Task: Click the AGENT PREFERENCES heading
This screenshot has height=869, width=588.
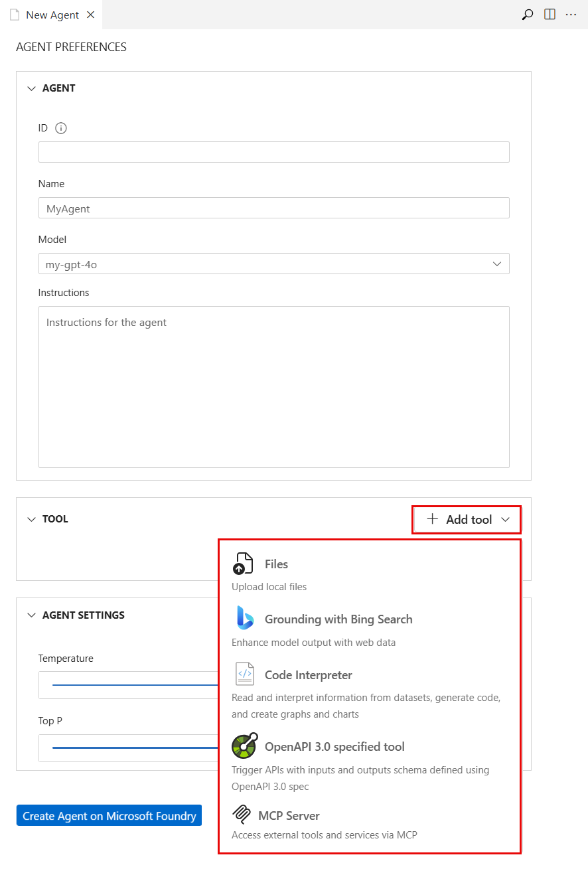Action: pyautogui.click(x=71, y=47)
